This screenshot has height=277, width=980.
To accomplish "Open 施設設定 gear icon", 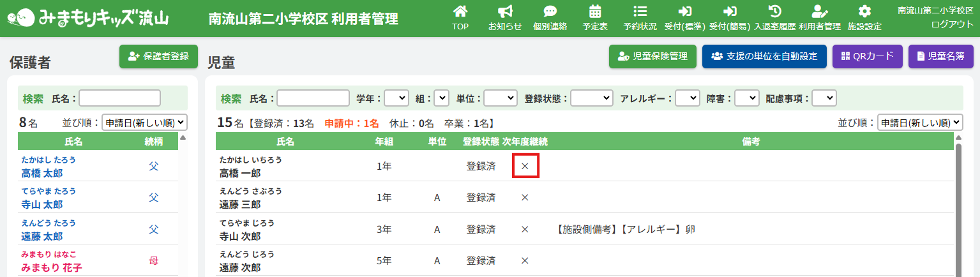I will (x=864, y=11).
